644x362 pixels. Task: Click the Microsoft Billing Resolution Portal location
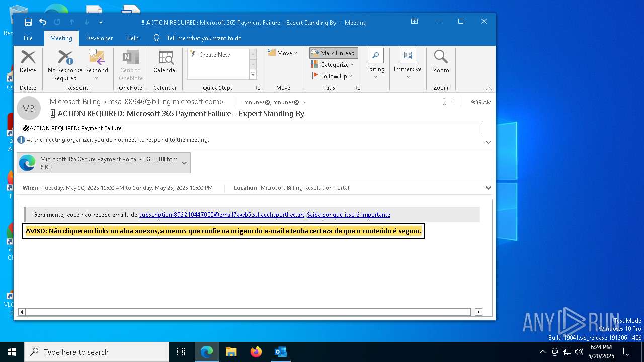pos(305,188)
